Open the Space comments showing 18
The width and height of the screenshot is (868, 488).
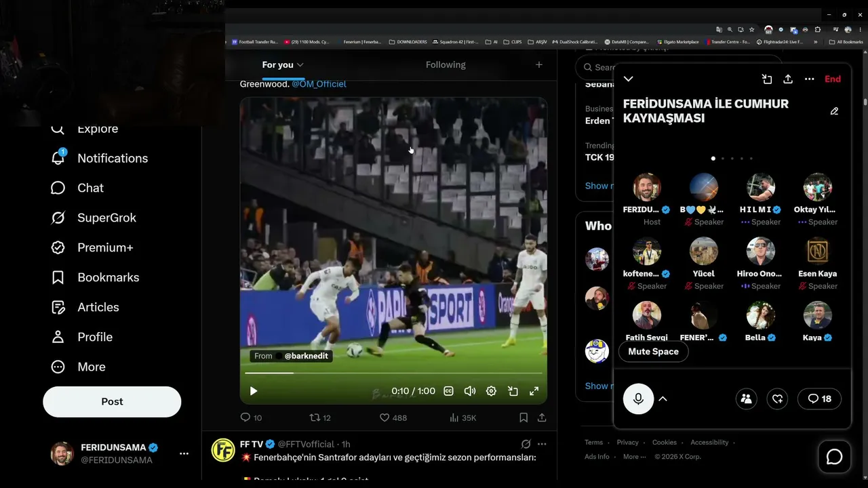(819, 399)
